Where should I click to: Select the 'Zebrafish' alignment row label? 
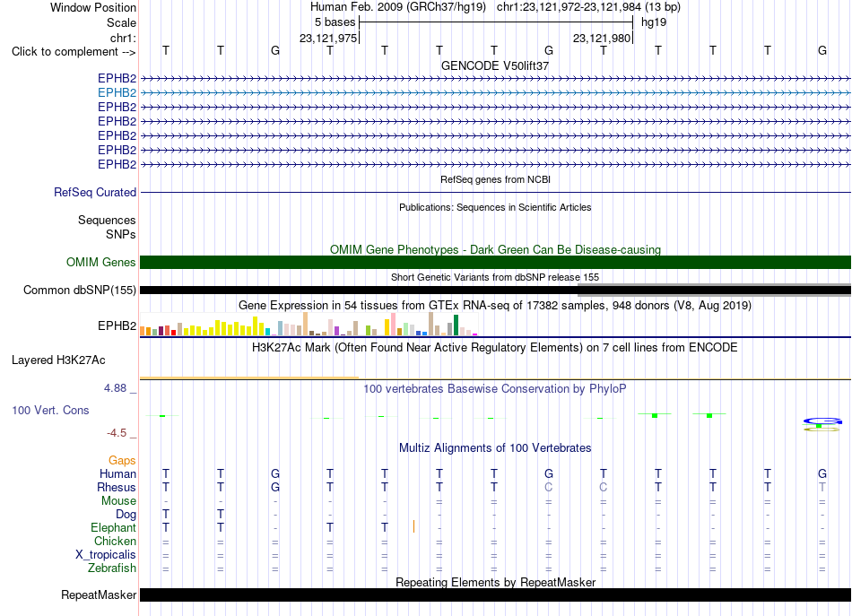click(x=112, y=568)
